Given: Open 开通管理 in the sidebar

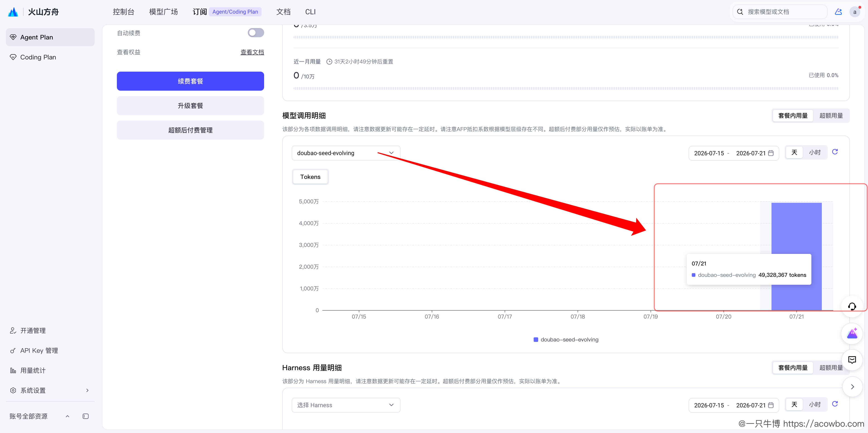Looking at the screenshot, I should (x=50, y=331).
